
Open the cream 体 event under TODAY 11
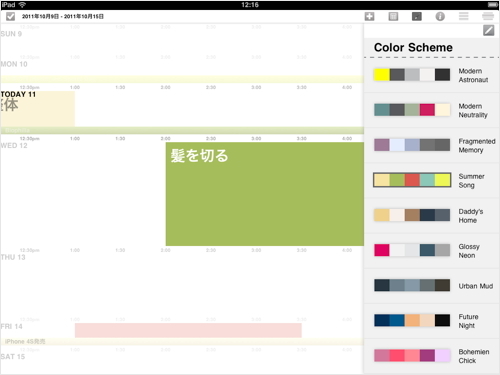pos(38,109)
